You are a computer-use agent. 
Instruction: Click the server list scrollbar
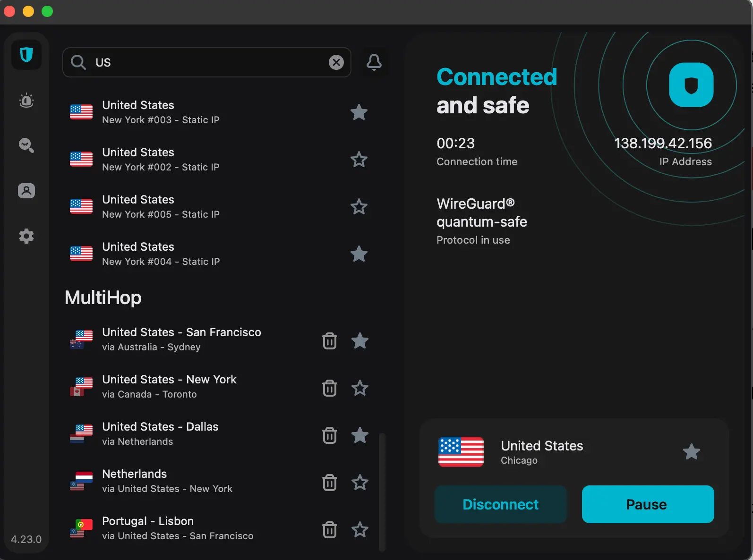pos(382,491)
